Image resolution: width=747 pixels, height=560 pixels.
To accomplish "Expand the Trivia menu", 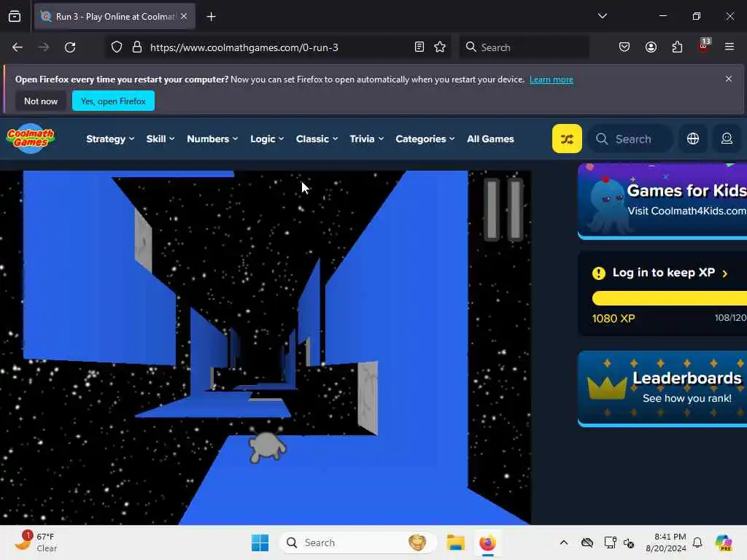I will point(366,139).
